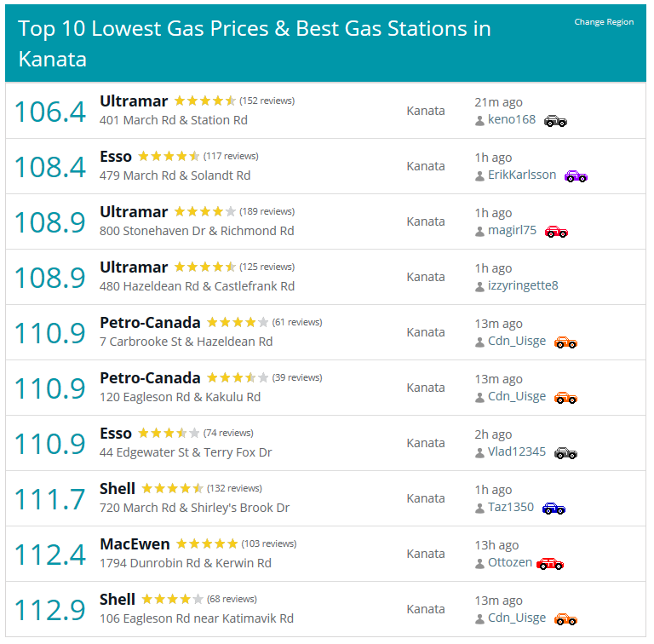This screenshot has height=644, width=654.
Task: Click the 106.4 lowest price
Action: [x=50, y=112]
